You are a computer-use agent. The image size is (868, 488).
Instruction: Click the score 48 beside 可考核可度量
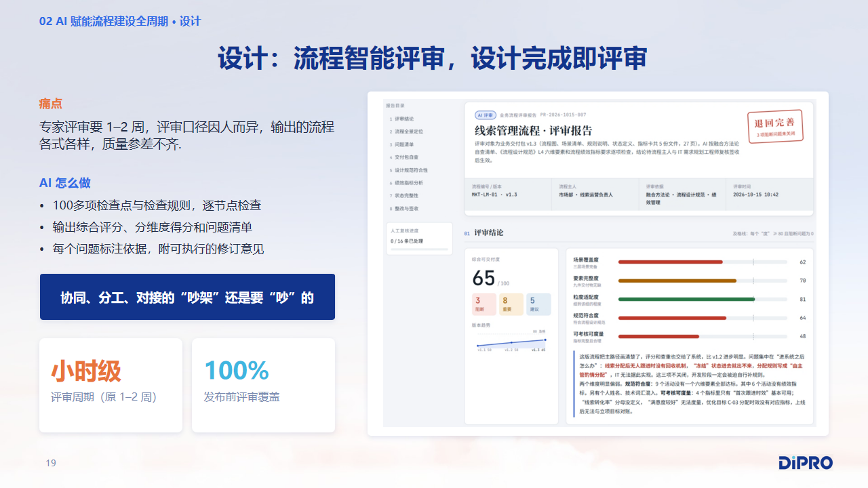coord(803,336)
